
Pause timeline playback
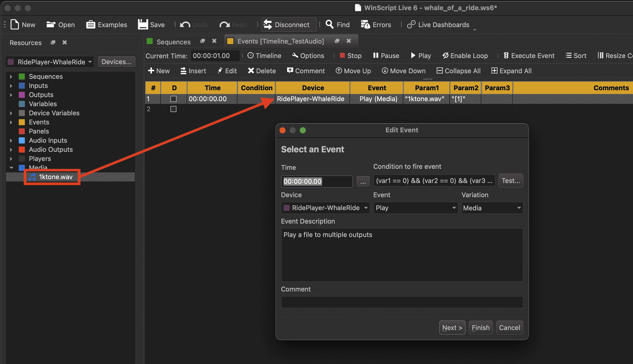(x=386, y=56)
